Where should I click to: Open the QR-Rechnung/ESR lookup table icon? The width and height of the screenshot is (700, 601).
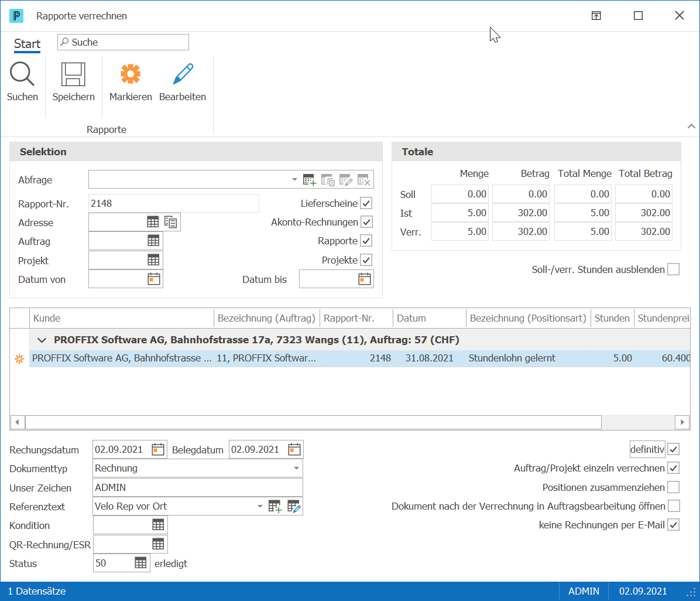click(158, 544)
